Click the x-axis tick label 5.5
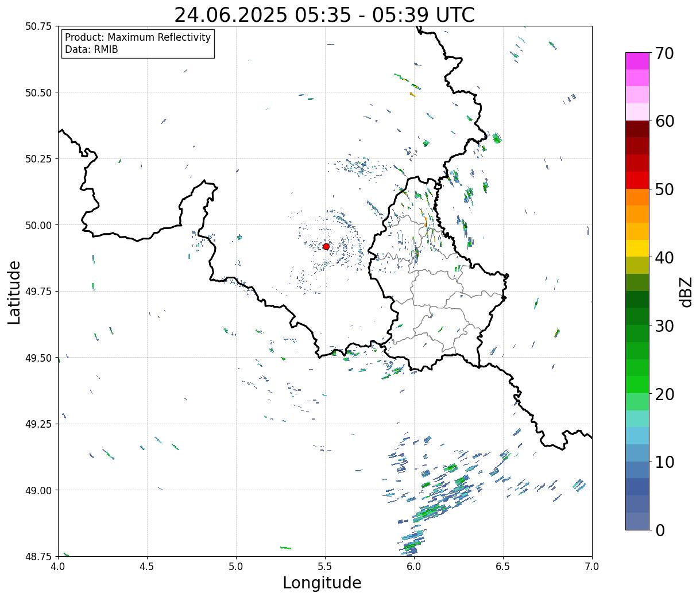700x597 pixels. tap(325, 566)
